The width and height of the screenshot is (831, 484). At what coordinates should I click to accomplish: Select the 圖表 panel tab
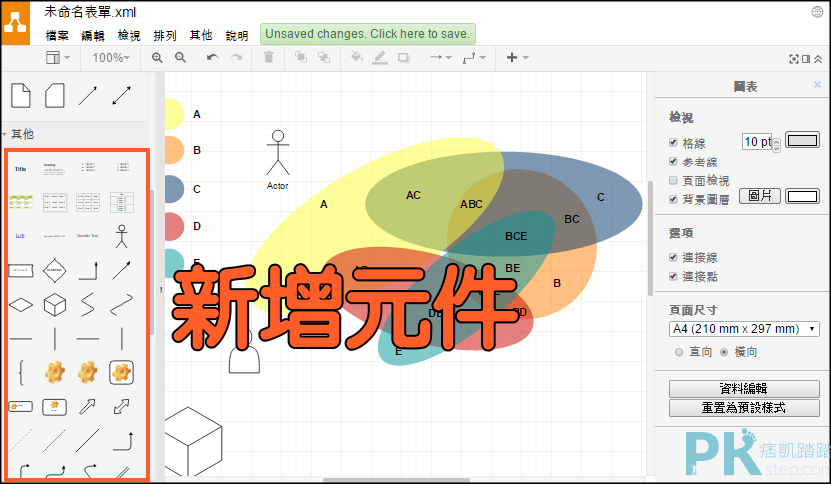tap(745, 86)
